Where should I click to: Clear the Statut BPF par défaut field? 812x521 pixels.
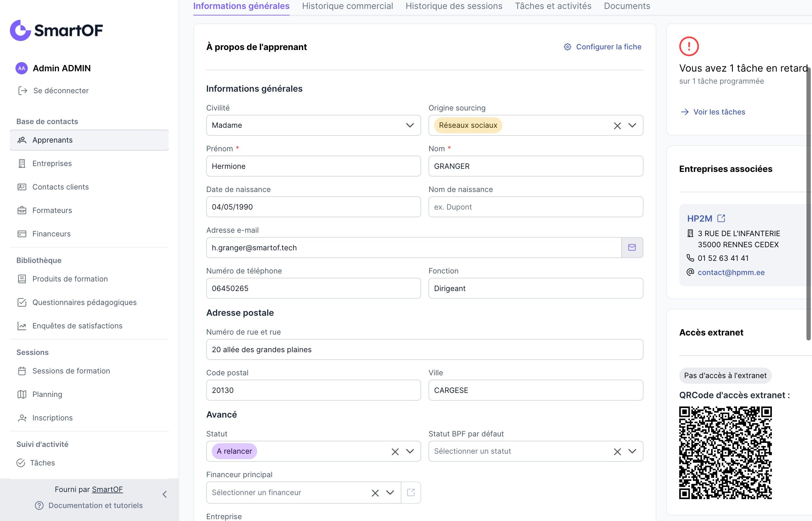pos(617,452)
